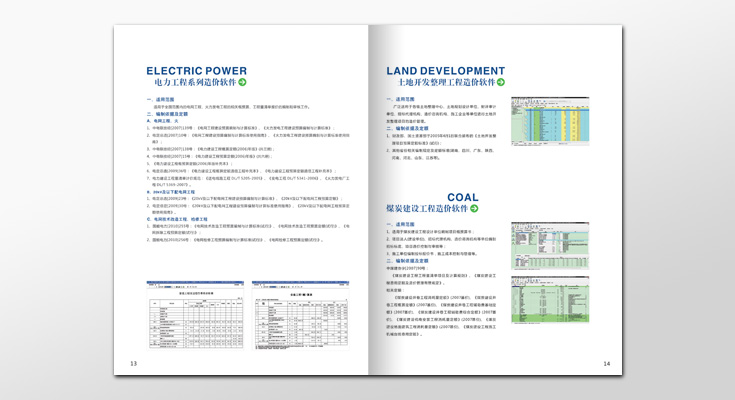Image resolution: width=735 pixels, height=400 pixels.
Task: Click page number 14
Action: 606,363
